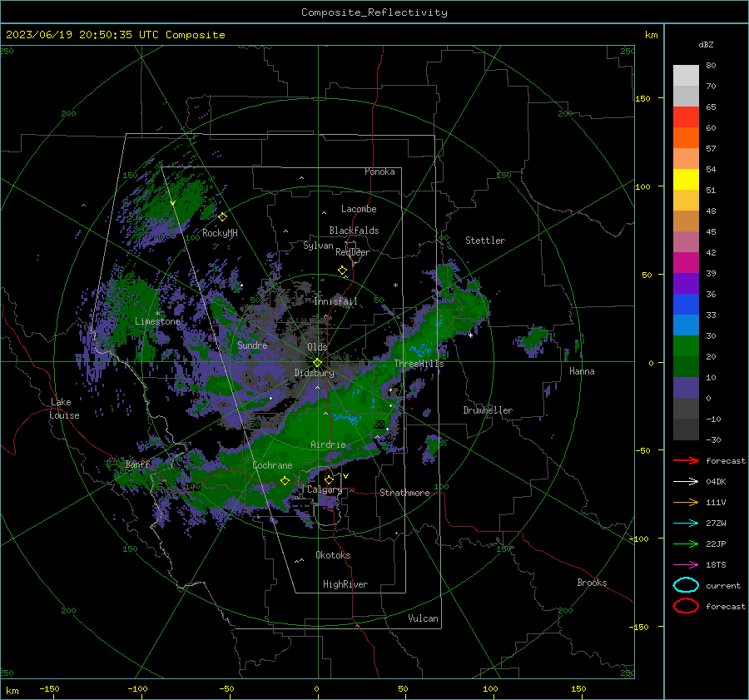Viewport: 749px width, 700px height.
Task: Click the Ponoka label on the map
Action: click(x=379, y=171)
